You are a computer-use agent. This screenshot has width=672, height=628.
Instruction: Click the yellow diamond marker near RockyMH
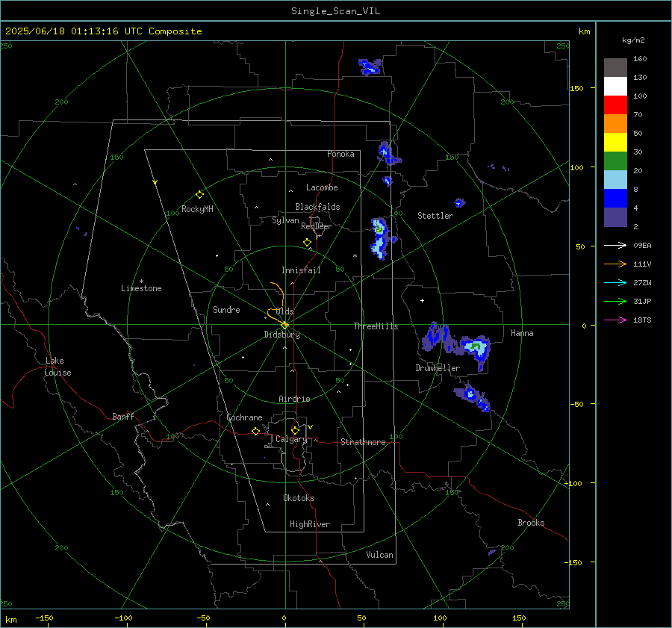[199, 195]
